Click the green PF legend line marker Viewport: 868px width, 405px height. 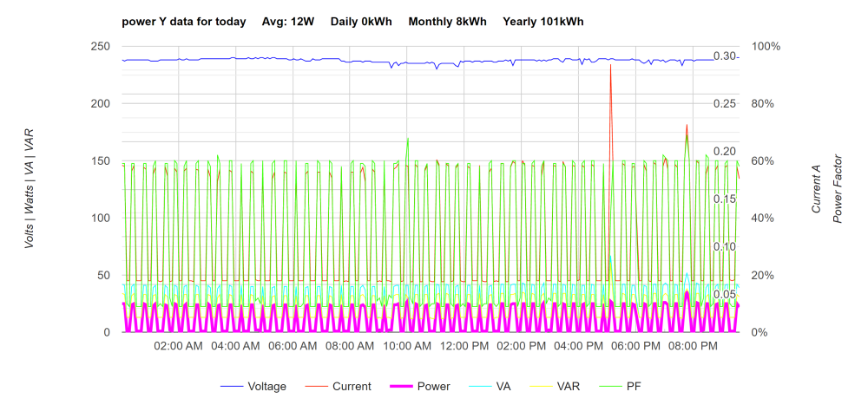tap(610, 386)
